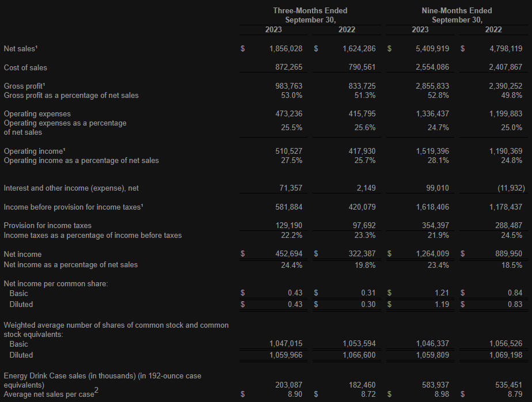Click the Average net sales per case label
Viewport: 532px width, 402px height.
click(x=48, y=393)
